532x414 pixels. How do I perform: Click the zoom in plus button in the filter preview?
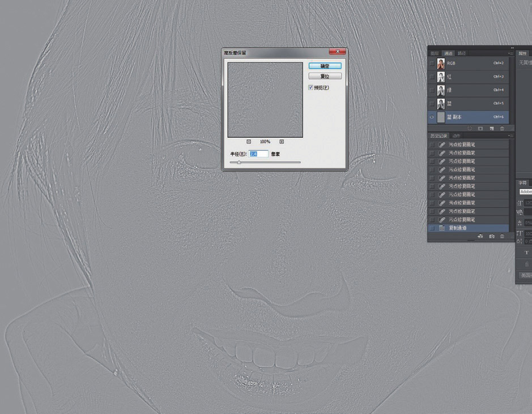282,142
